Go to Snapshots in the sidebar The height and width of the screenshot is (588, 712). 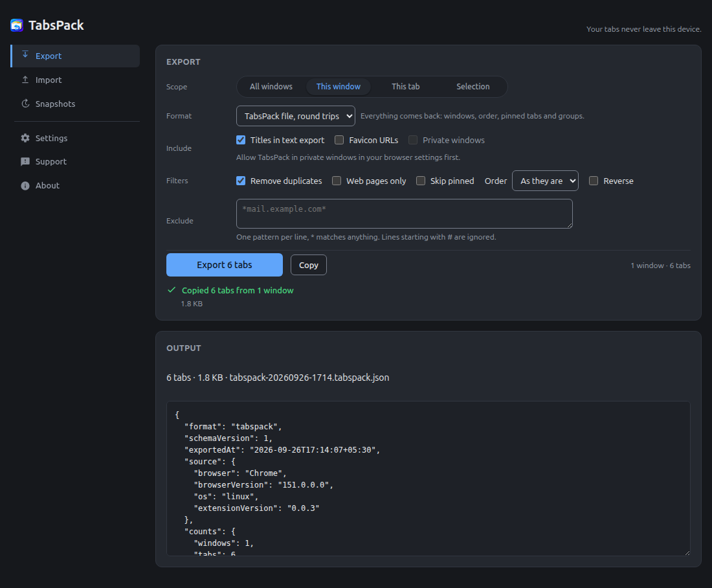point(75,104)
